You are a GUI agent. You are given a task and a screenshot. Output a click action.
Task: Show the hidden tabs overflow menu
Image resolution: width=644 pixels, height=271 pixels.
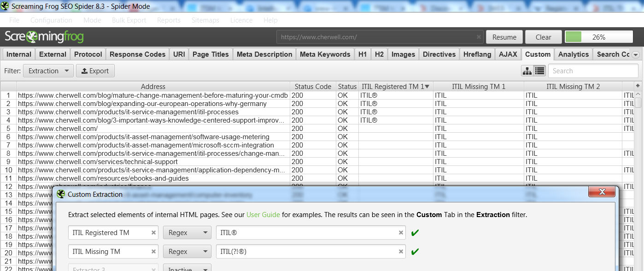[x=636, y=54]
